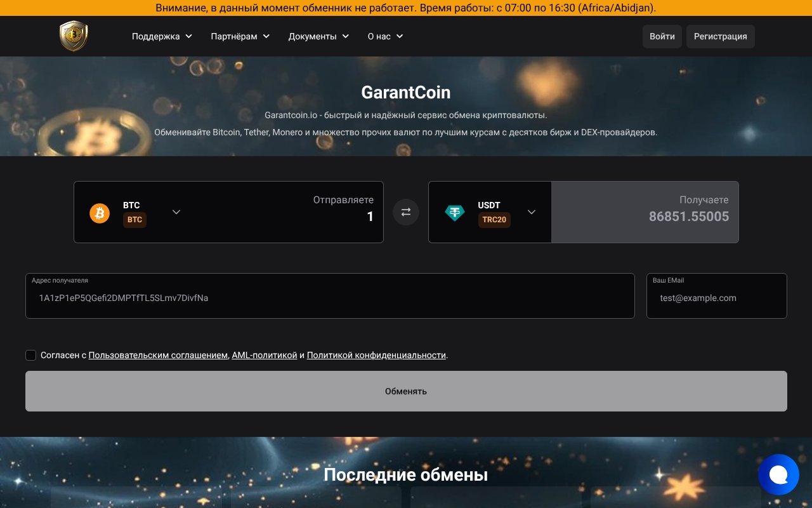Click the TRC20 network badge under USDT
Viewport: 812px width, 508px height.
pos(494,220)
